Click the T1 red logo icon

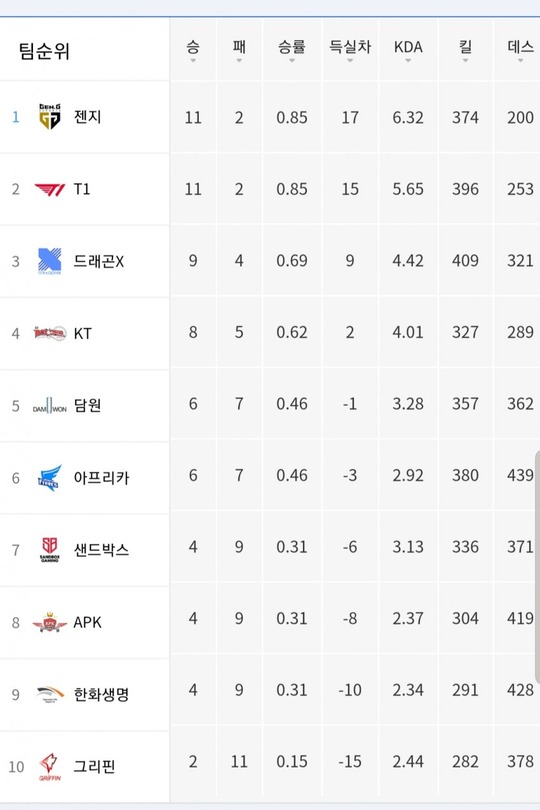(50, 190)
